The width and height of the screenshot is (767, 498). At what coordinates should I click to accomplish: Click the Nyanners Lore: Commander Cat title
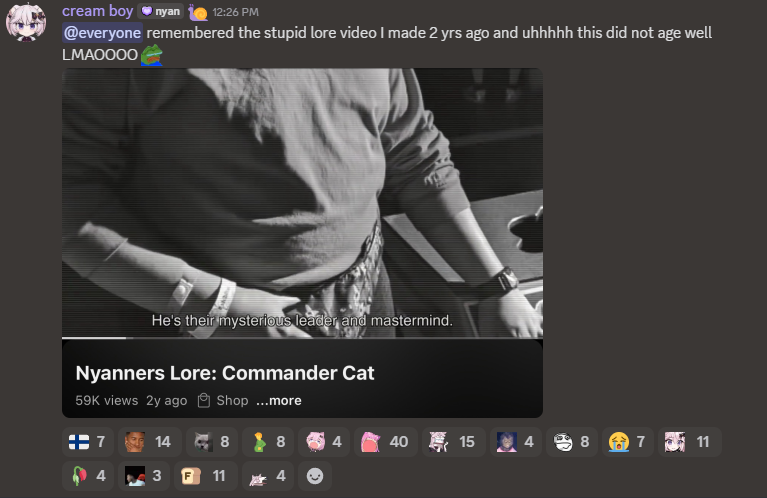pyautogui.click(x=225, y=373)
